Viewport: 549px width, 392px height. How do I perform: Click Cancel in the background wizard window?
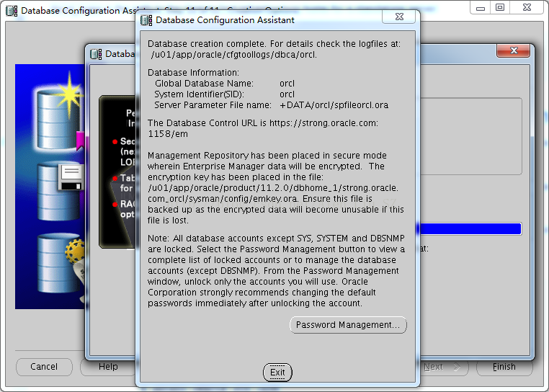44,367
